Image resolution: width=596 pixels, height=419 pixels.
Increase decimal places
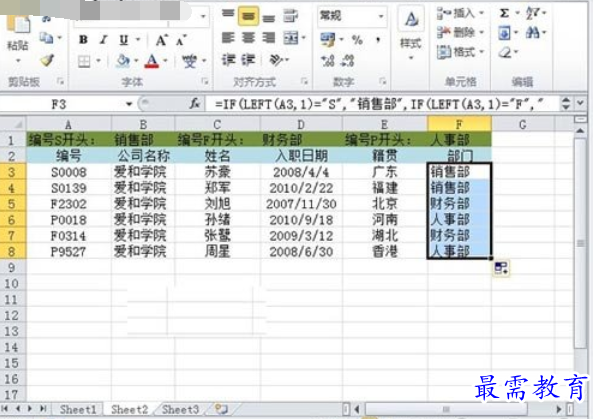pyautogui.click(x=328, y=60)
